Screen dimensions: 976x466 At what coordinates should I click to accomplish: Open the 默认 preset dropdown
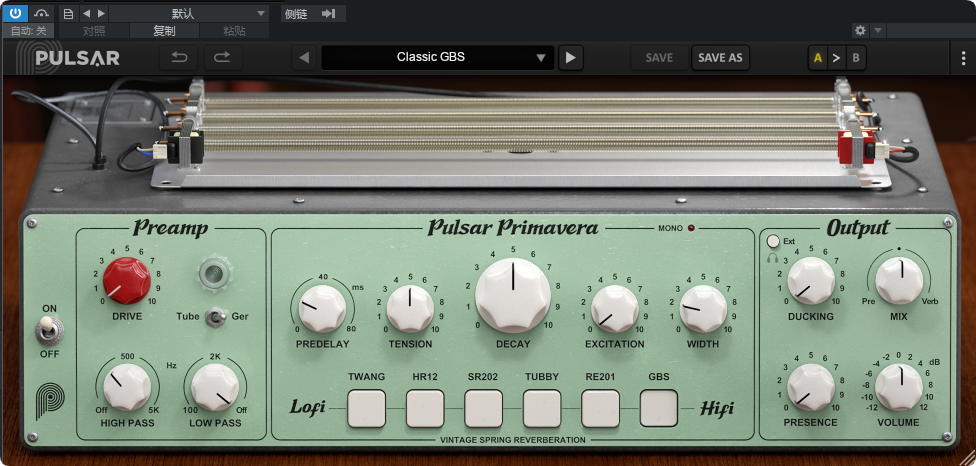[189, 14]
